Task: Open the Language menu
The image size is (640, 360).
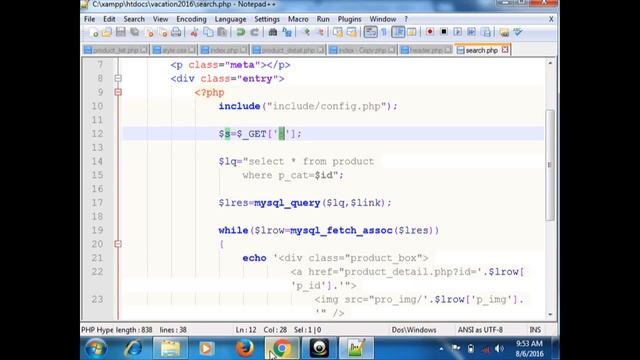Action: coord(230,19)
